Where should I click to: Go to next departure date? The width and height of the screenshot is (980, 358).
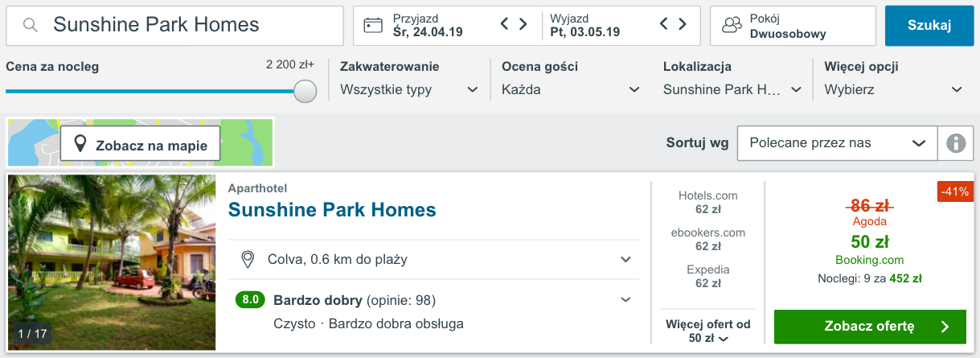(x=683, y=25)
